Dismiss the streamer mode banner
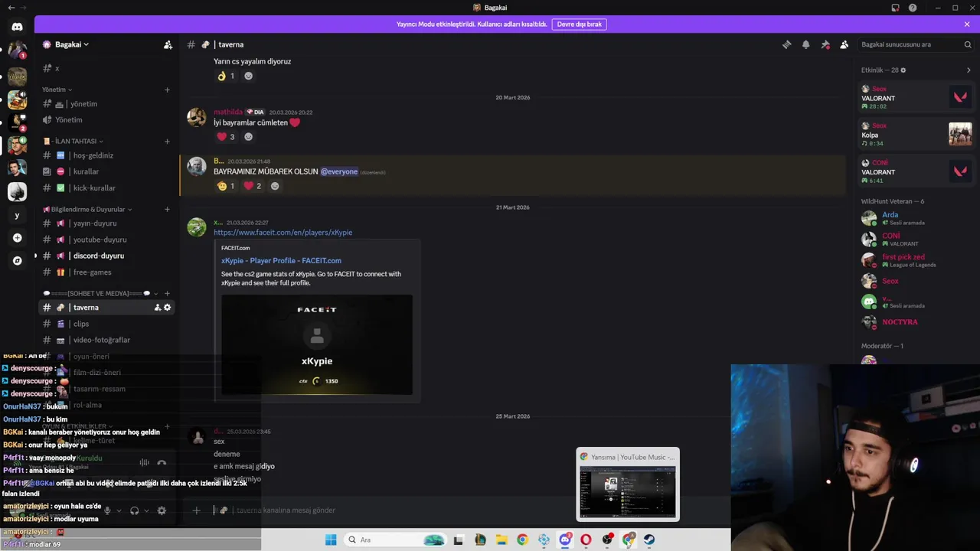Screen dimensions: 980x551 967,24
